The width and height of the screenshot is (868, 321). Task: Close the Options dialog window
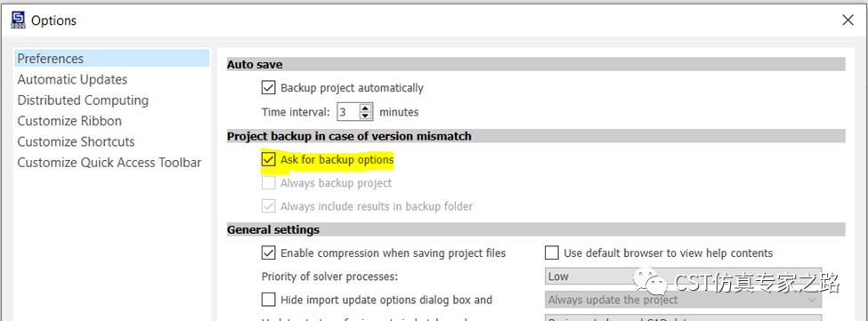(x=848, y=20)
